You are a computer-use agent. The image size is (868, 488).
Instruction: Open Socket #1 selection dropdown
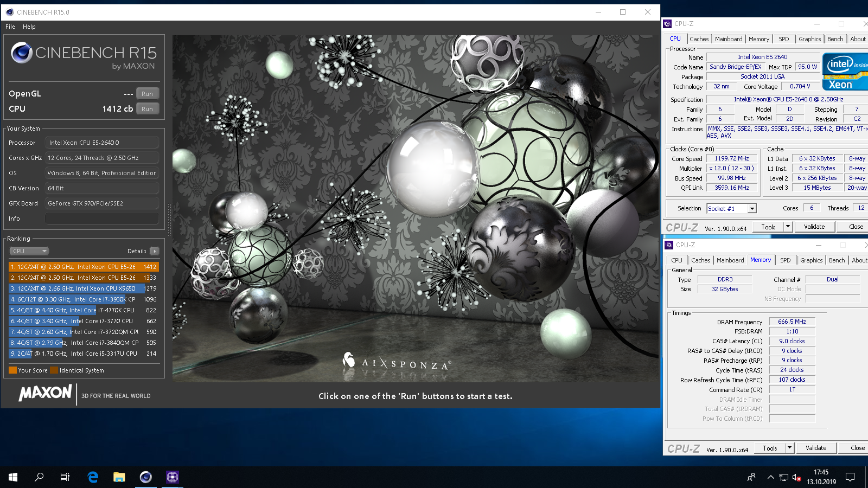tap(752, 209)
